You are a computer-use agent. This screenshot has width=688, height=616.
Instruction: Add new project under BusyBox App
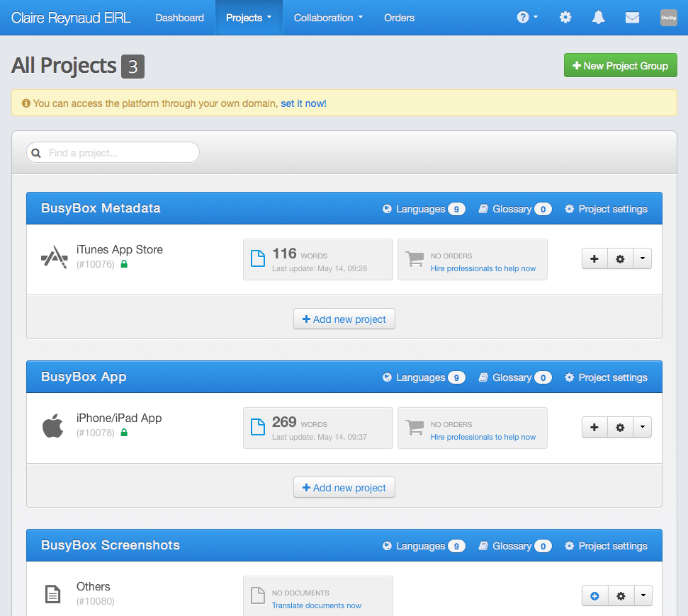pos(344,487)
